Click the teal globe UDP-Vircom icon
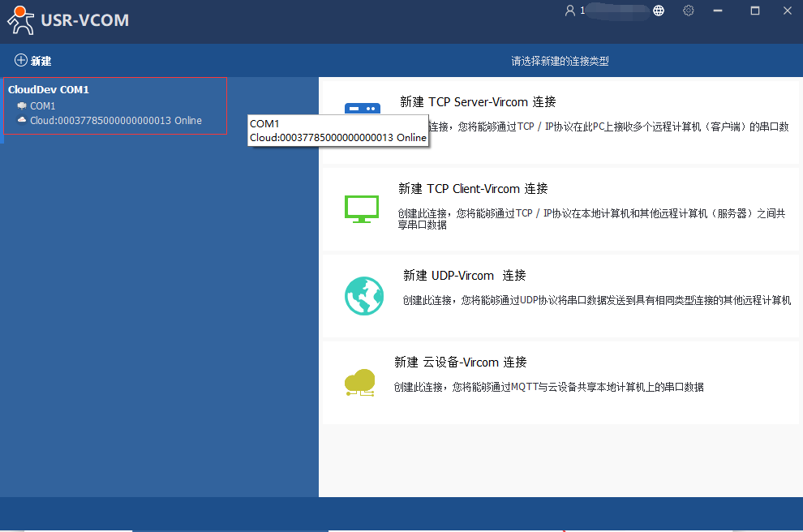Image resolution: width=803 pixels, height=532 pixels. [364, 295]
